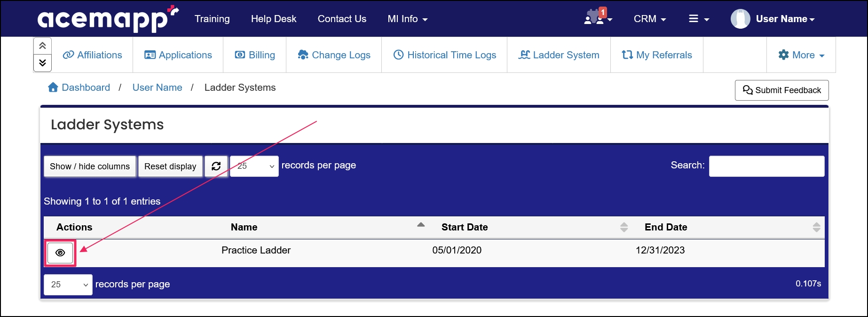The height and width of the screenshot is (317, 868).
Task: Click the Practice Ladder name cell
Action: (256, 250)
